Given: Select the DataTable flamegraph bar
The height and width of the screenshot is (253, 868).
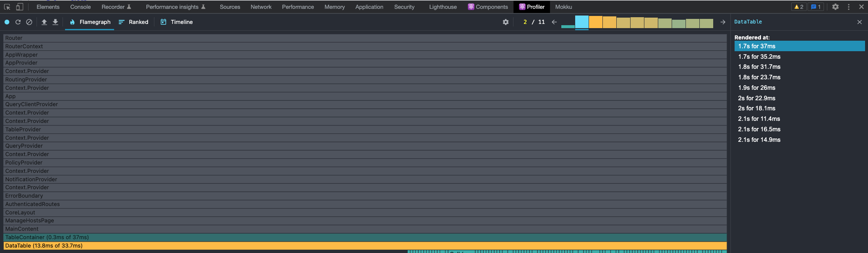Looking at the screenshot, I should coord(365,246).
